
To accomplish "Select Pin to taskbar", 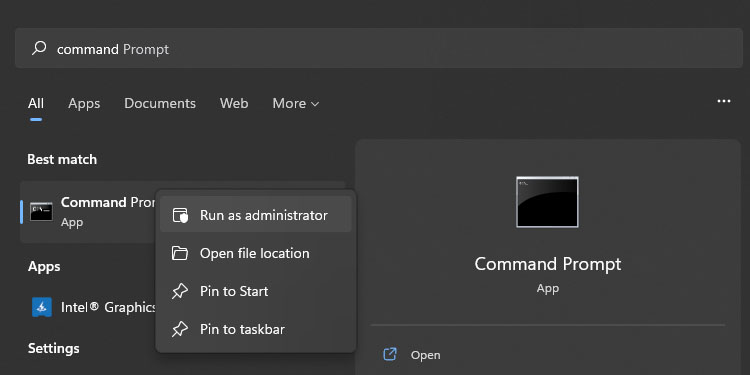I will [x=256, y=329].
